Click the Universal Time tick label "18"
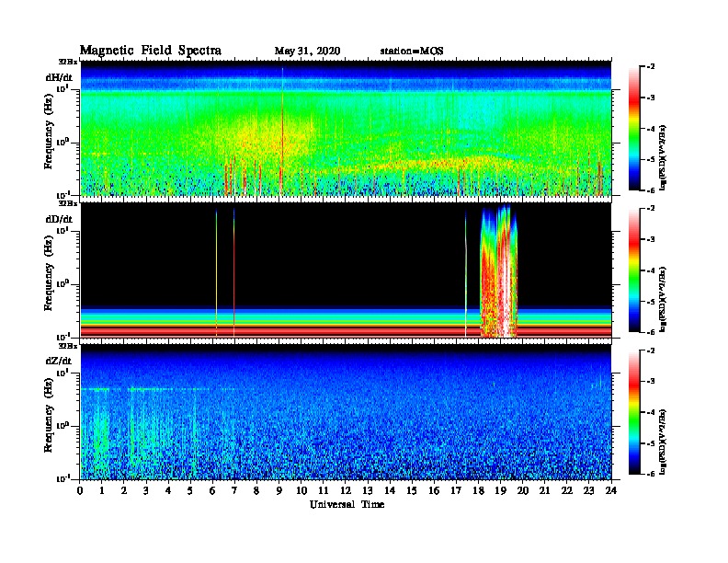 click(x=478, y=491)
